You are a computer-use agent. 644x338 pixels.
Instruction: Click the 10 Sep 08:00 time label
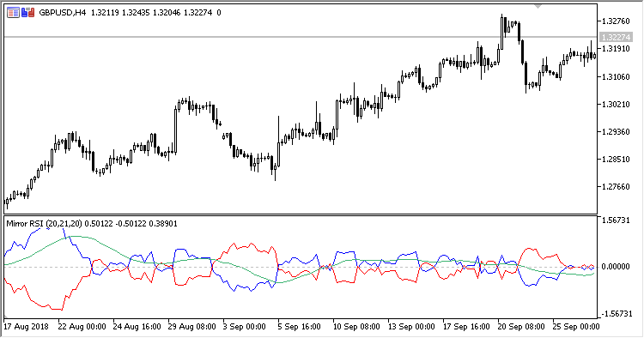point(356,327)
